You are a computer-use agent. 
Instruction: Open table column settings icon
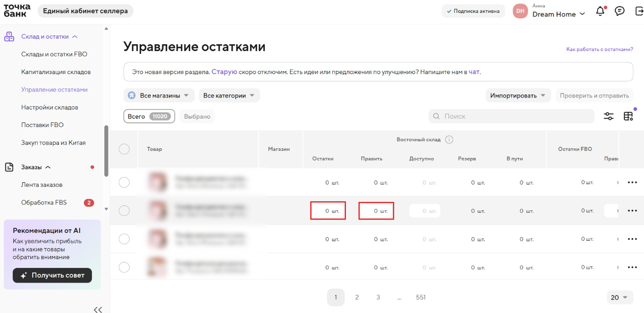628,116
